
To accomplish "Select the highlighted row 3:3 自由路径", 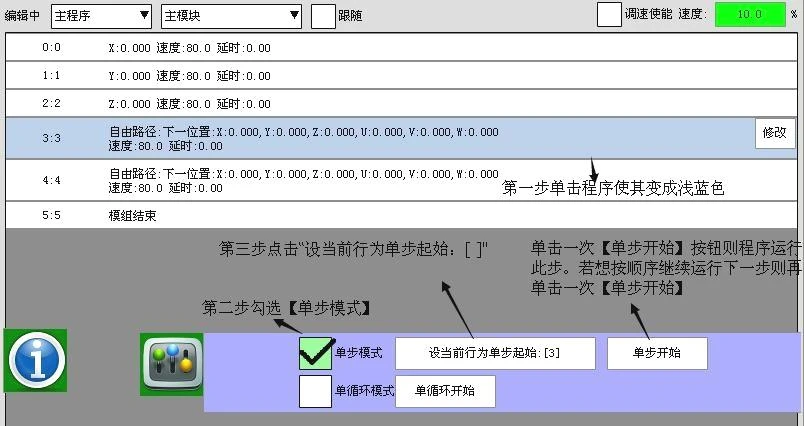I will point(401,138).
